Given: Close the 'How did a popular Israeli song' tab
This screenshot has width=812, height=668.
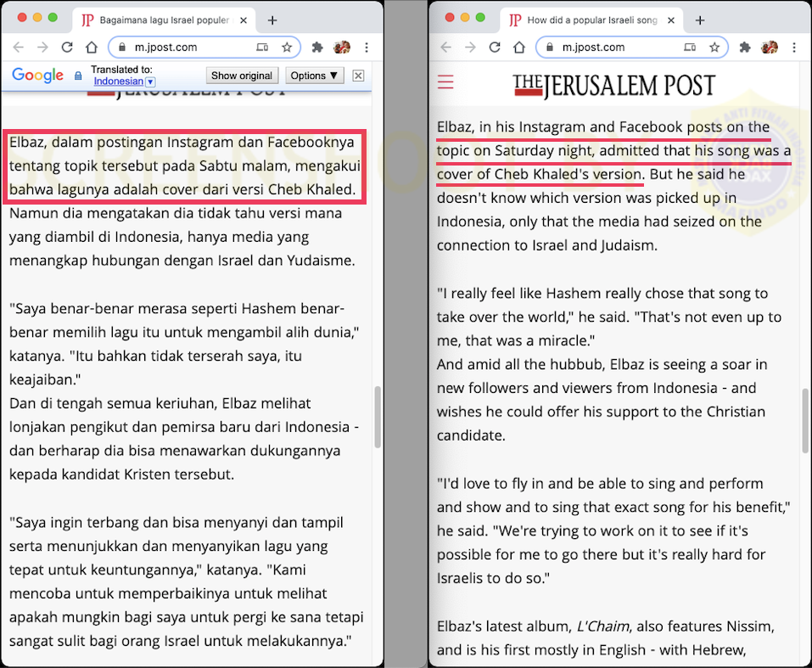Looking at the screenshot, I should point(671,20).
